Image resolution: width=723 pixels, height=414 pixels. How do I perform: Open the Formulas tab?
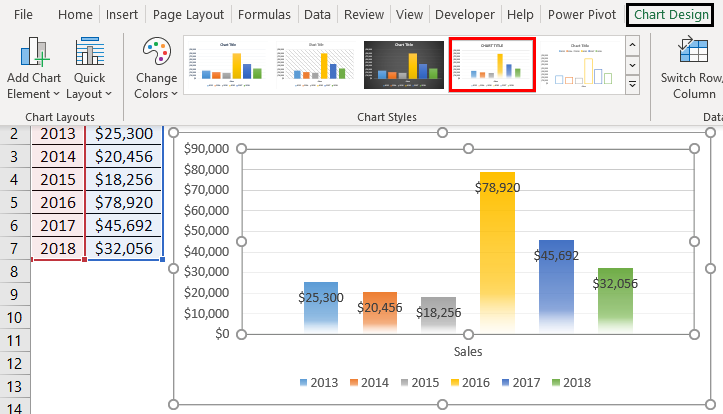[264, 15]
